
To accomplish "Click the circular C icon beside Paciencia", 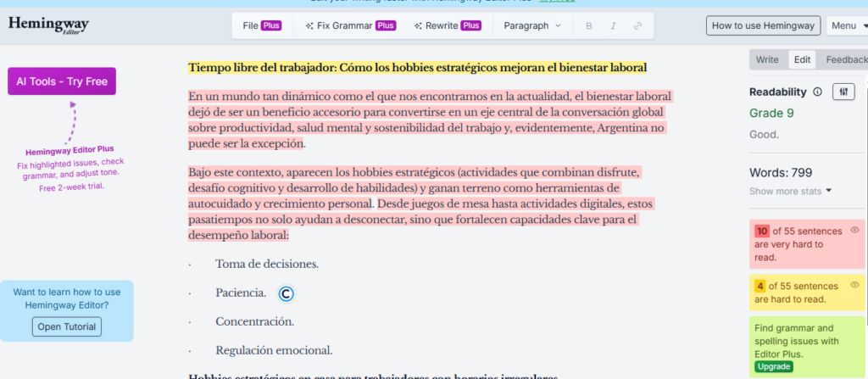I will [x=286, y=293].
